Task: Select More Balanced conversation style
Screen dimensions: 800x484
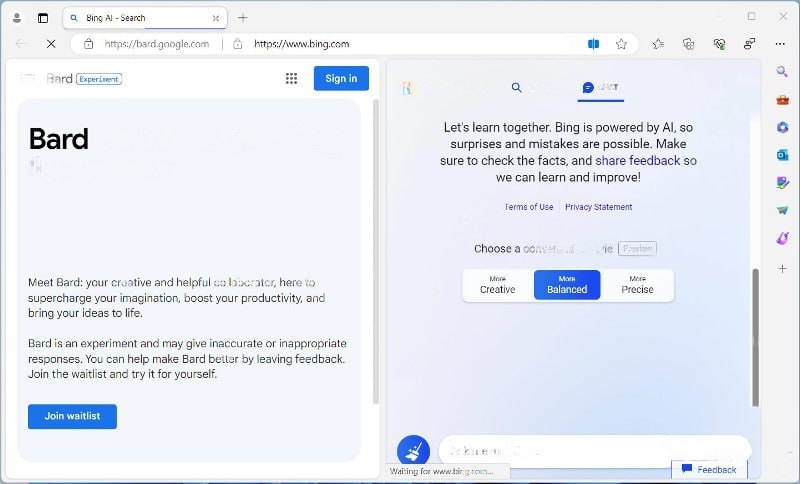Action: coord(567,285)
